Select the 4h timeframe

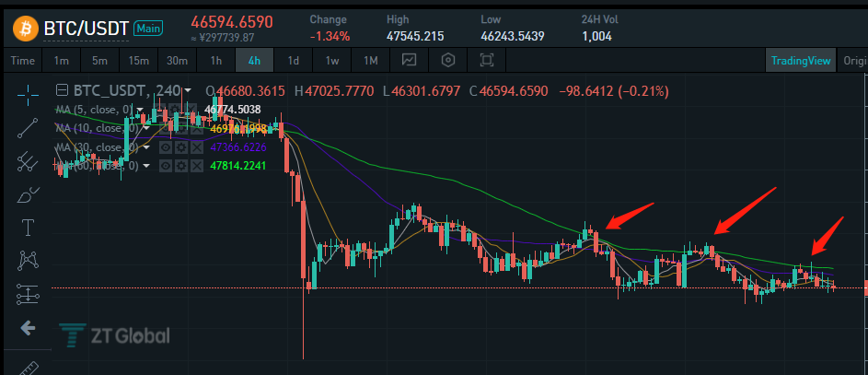(254, 61)
